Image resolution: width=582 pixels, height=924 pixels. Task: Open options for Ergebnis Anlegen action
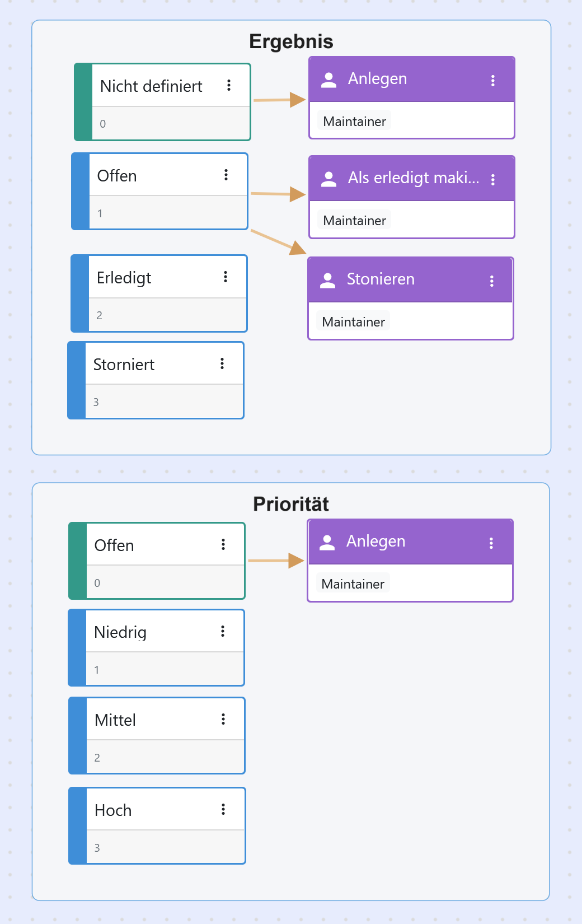[493, 80]
